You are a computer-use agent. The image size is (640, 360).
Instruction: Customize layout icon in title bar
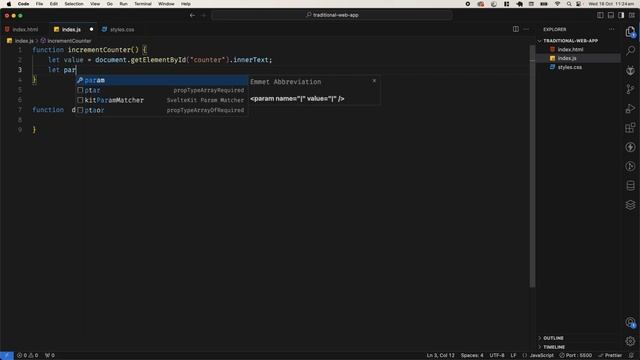(632, 15)
